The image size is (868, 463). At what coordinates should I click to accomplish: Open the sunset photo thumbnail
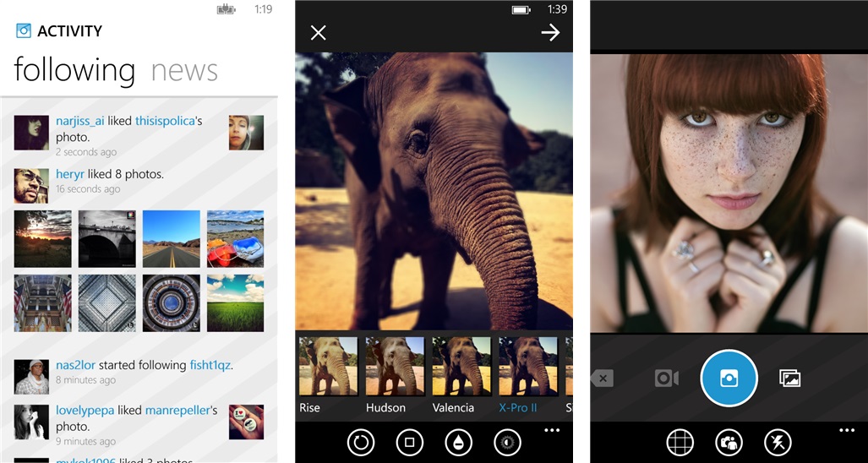coord(42,239)
